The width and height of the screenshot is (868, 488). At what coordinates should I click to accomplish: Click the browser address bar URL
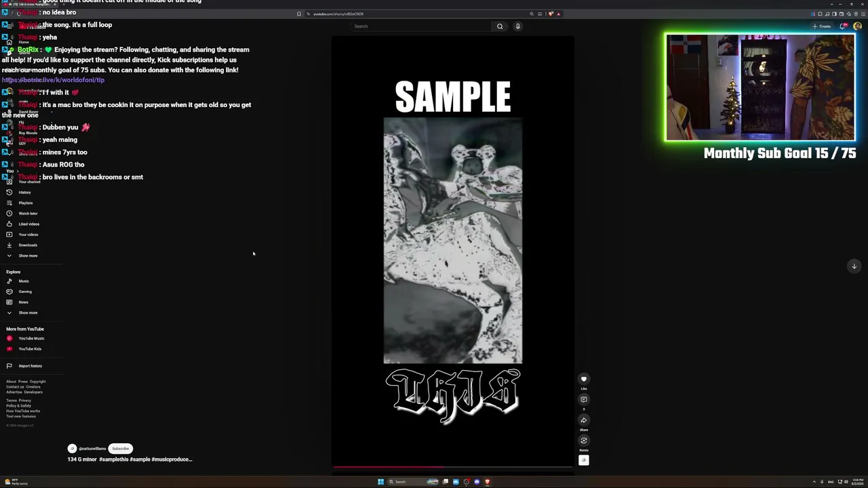(338, 14)
